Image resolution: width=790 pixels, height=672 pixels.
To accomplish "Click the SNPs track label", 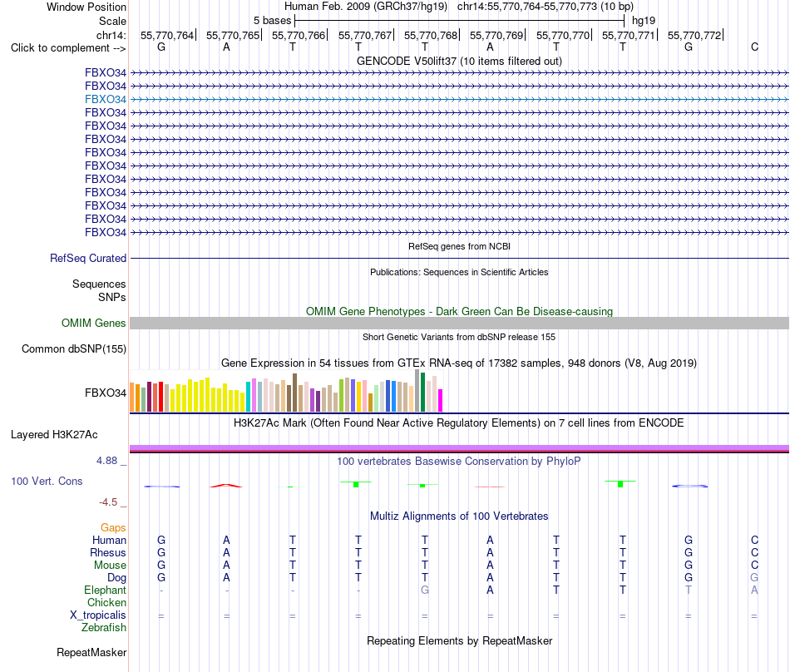I will [x=112, y=297].
